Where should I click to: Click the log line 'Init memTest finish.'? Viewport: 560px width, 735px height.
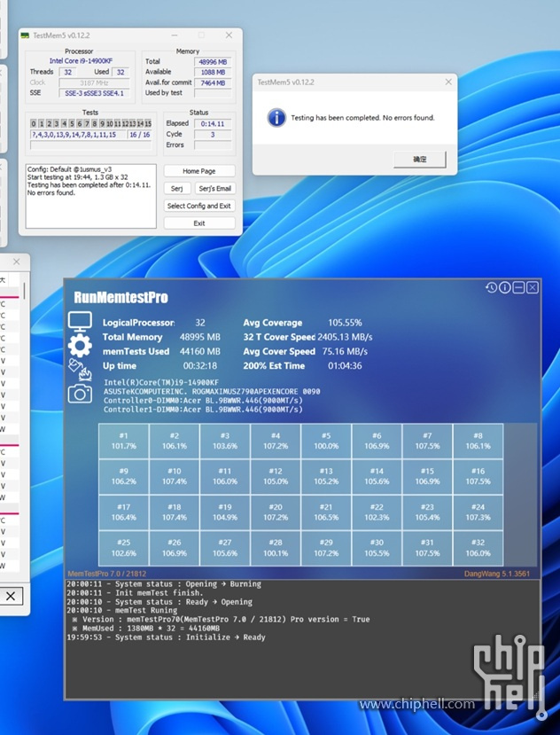[x=135, y=592]
